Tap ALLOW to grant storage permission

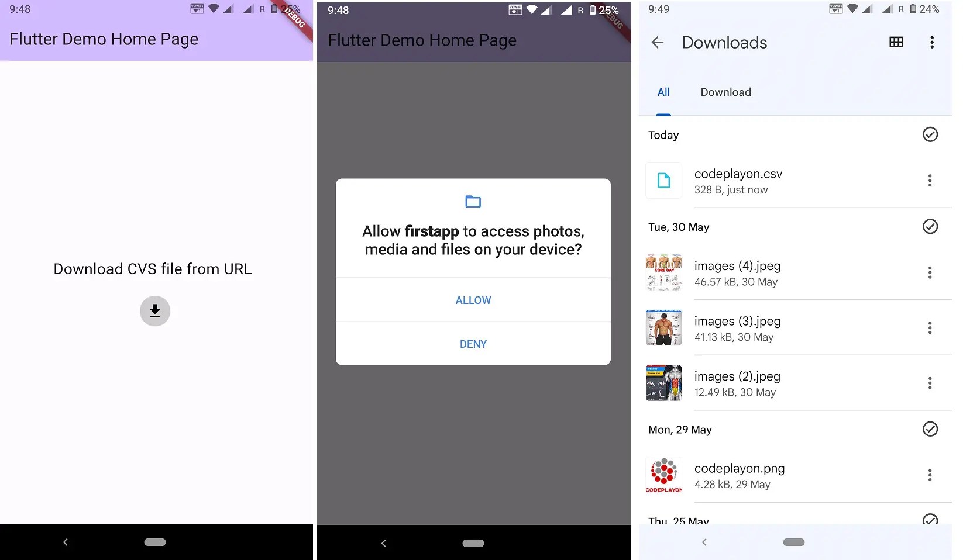coord(473,300)
